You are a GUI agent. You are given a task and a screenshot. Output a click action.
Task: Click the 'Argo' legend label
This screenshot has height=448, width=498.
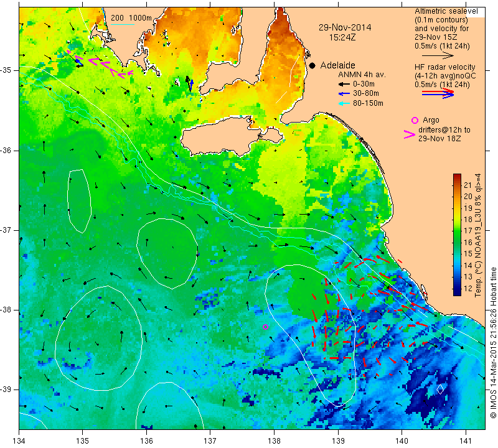click(x=431, y=120)
